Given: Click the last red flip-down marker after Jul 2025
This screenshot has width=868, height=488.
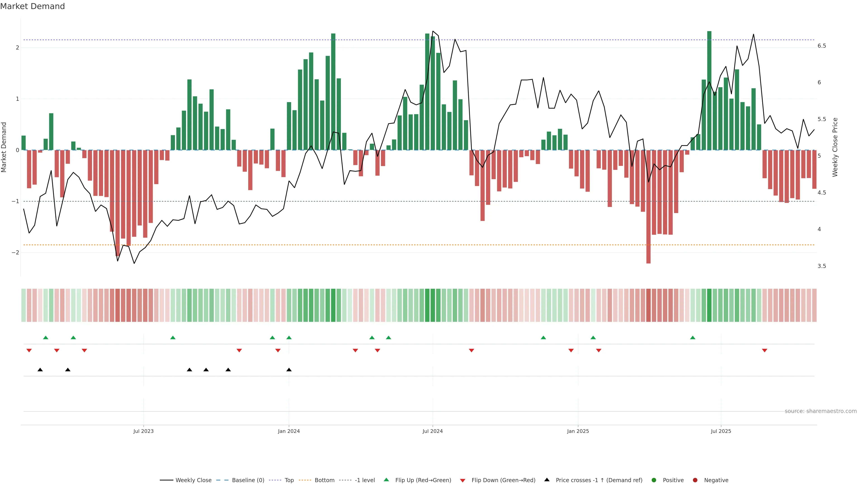Looking at the screenshot, I should (764, 351).
